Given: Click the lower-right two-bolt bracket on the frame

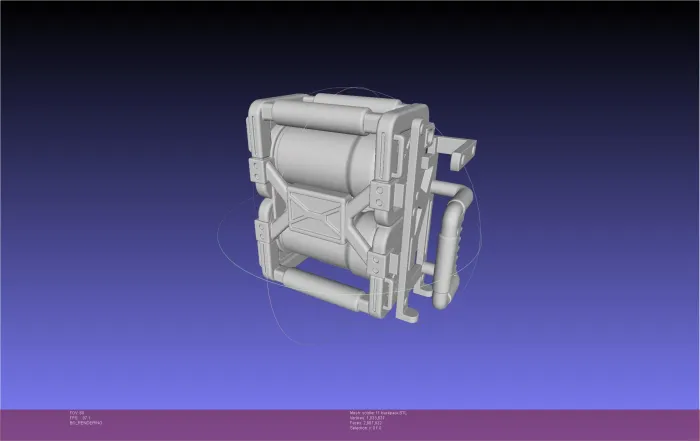Looking at the screenshot, I should point(376,265).
